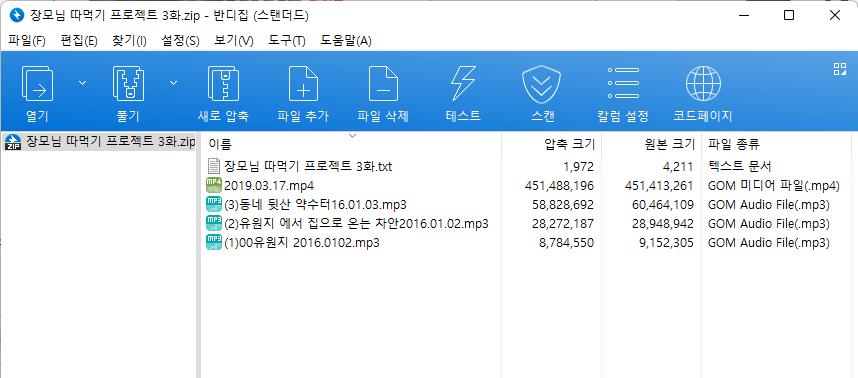Click original size value 60,464,109
858x378 pixels.
664,205
